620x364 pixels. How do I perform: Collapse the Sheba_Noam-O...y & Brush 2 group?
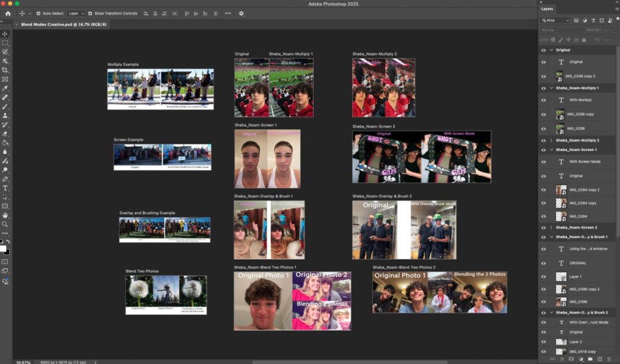coord(551,313)
